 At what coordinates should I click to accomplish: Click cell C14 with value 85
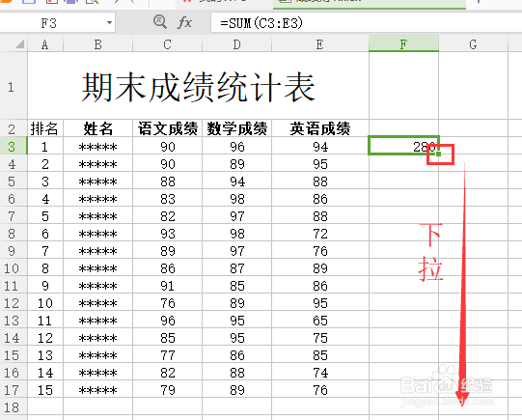pos(168,338)
